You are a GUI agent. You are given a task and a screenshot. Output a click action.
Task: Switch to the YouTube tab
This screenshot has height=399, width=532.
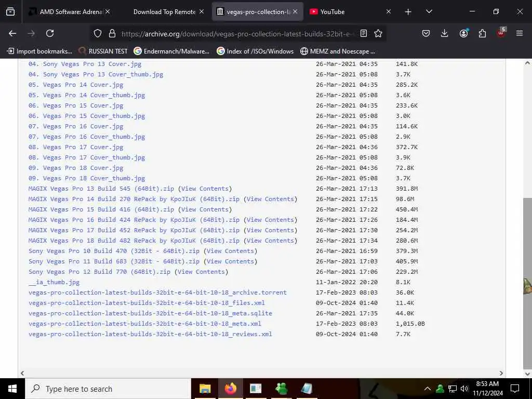click(351, 11)
